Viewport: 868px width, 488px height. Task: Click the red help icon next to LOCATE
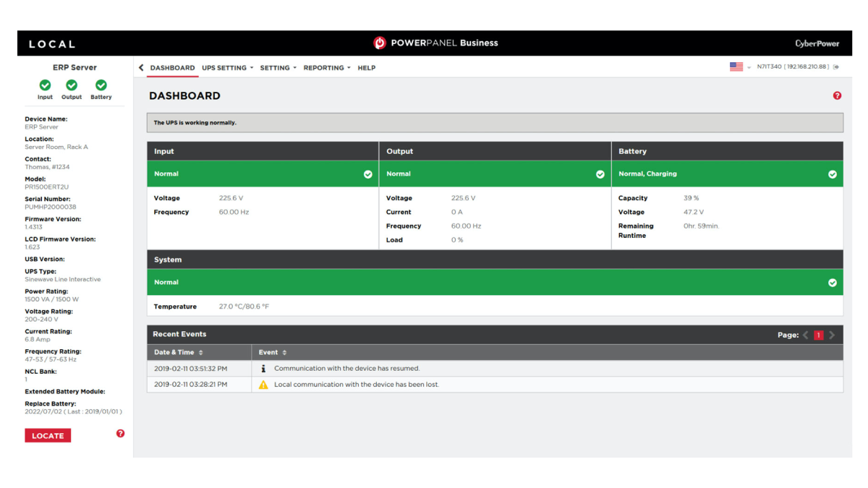pyautogui.click(x=120, y=433)
